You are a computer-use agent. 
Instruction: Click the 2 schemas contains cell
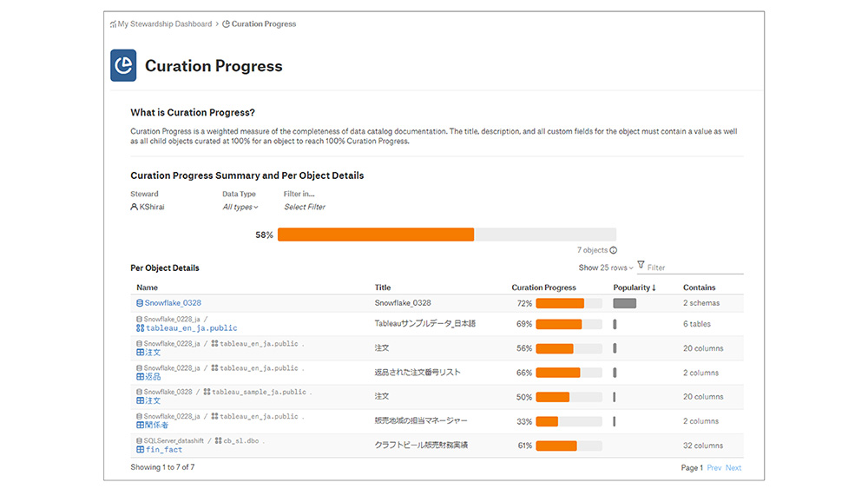pyautogui.click(x=701, y=303)
